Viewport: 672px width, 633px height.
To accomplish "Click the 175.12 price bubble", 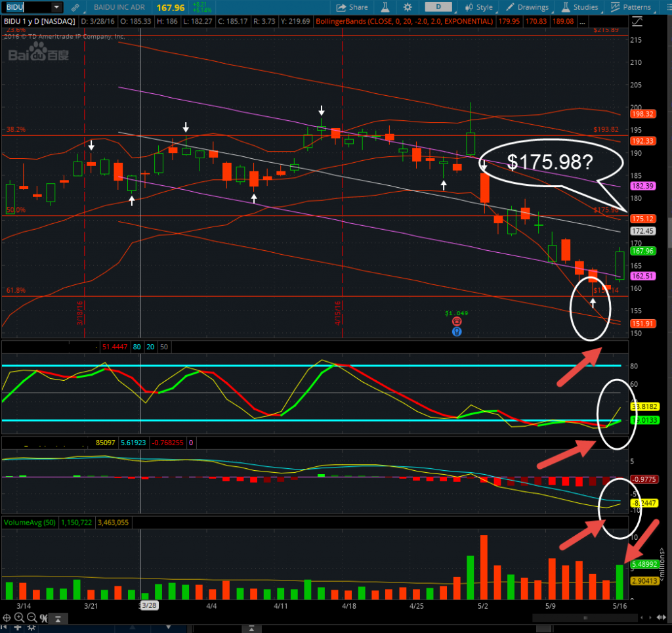I will [643, 219].
